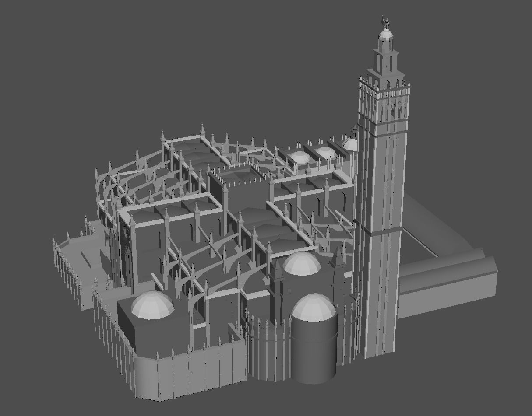Select the long gabled wing beside the tower
The image size is (532, 416).
(447, 282)
